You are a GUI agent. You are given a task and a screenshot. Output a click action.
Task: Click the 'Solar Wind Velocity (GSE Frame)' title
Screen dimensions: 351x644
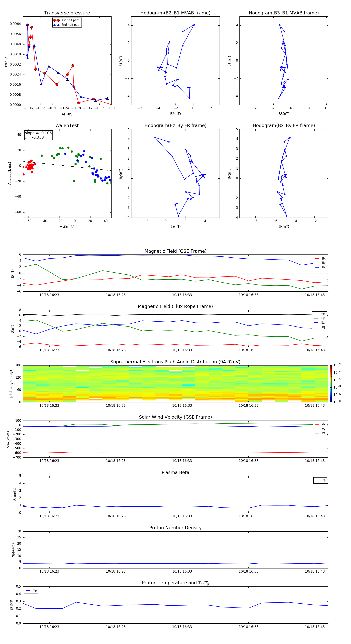click(x=175, y=417)
